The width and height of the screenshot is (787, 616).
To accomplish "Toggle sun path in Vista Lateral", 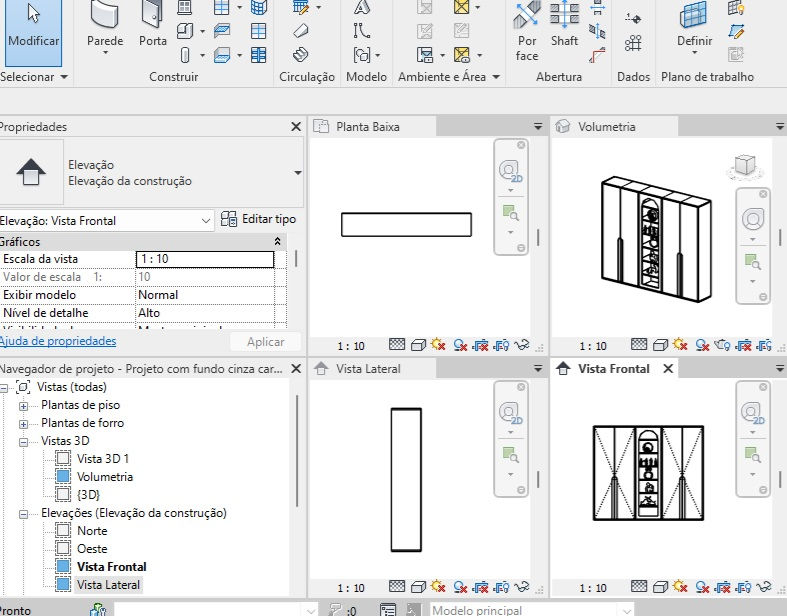I will 438,586.
